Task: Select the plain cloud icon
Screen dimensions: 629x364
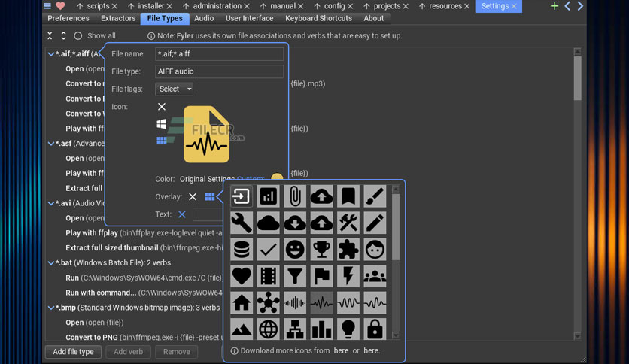Action: (269, 223)
